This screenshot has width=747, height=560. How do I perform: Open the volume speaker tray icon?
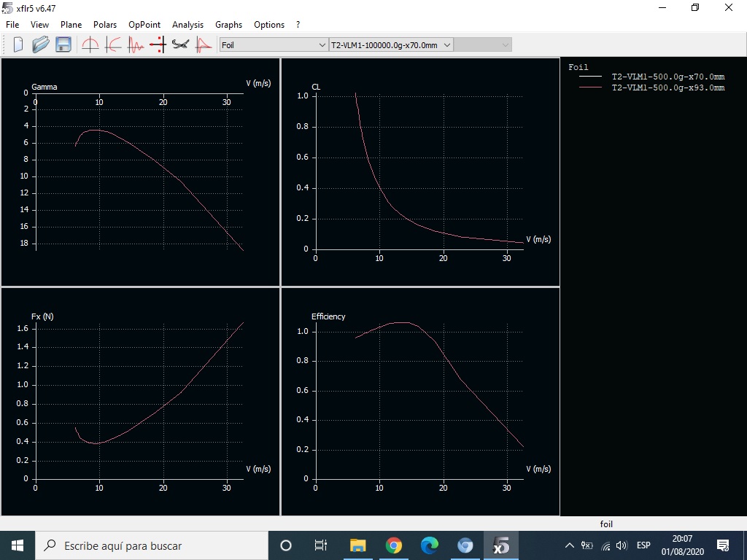pyautogui.click(x=622, y=545)
